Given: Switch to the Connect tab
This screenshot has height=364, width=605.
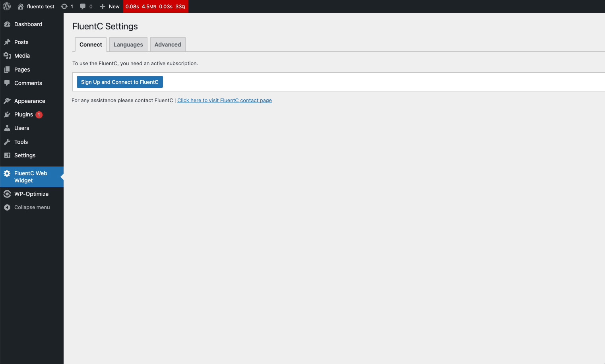Looking at the screenshot, I should click(91, 45).
